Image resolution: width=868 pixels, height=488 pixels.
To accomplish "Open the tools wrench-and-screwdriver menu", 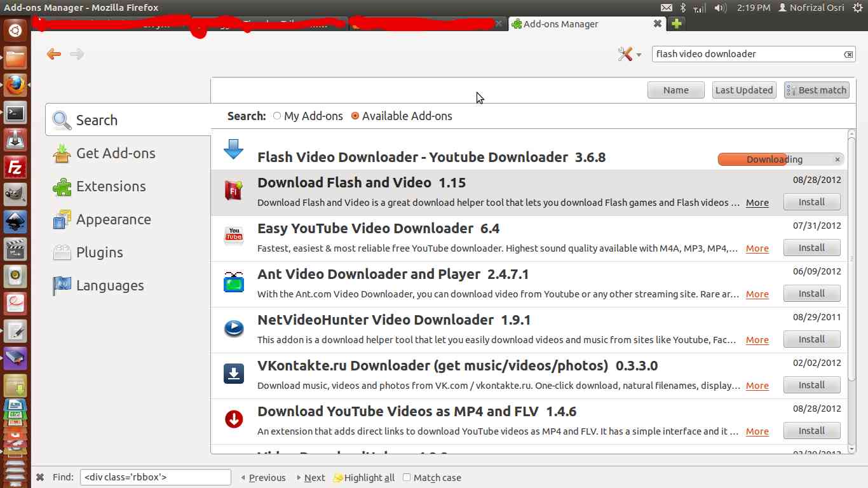I will (629, 54).
